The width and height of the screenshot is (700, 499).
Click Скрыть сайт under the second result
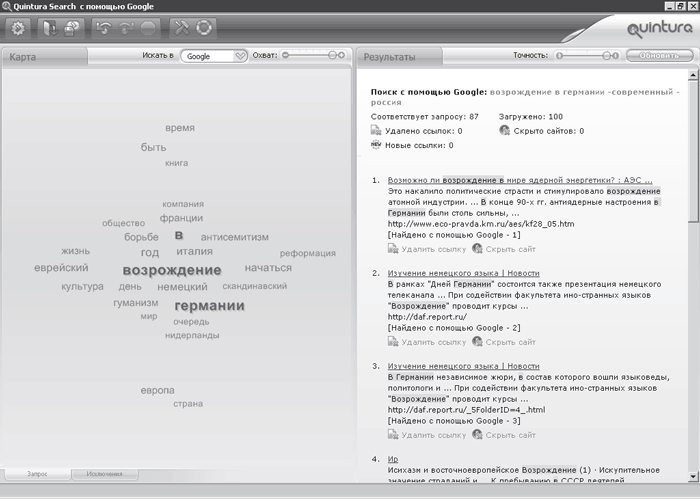[x=512, y=342]
